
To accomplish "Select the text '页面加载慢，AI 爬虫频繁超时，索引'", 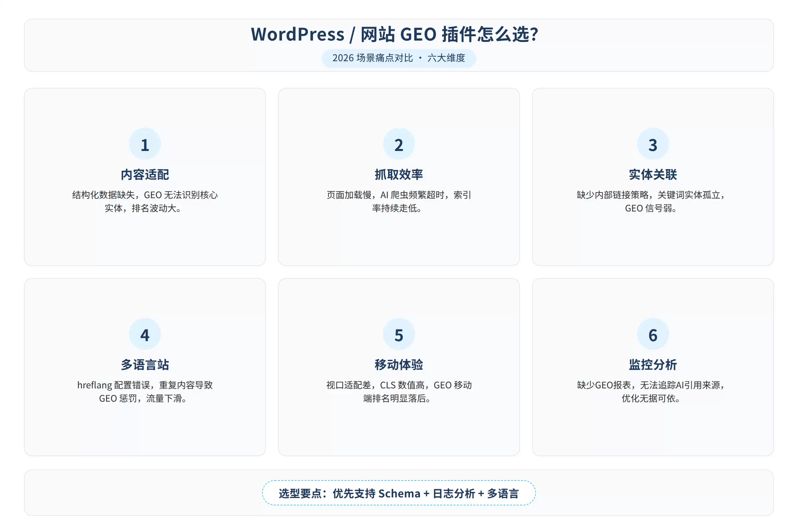I will [x=399, y=195].
